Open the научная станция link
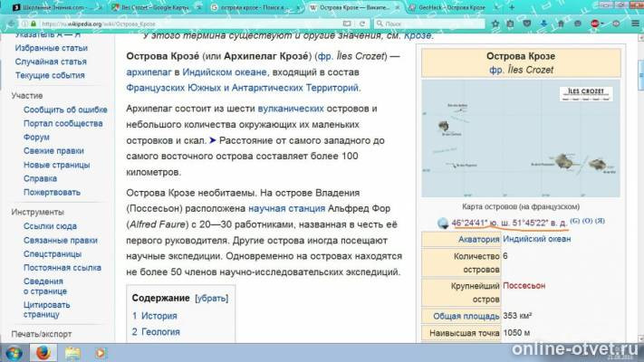This screenshot has width=644, height=362. 286,208
